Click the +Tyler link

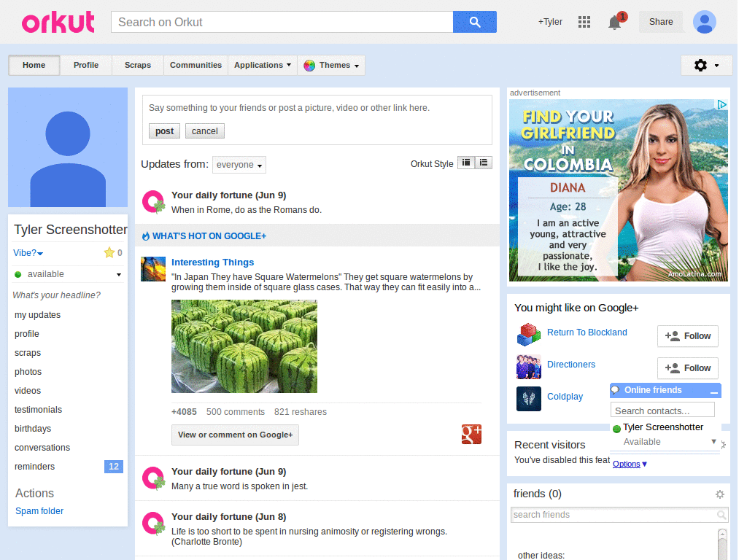click(550, 22)
